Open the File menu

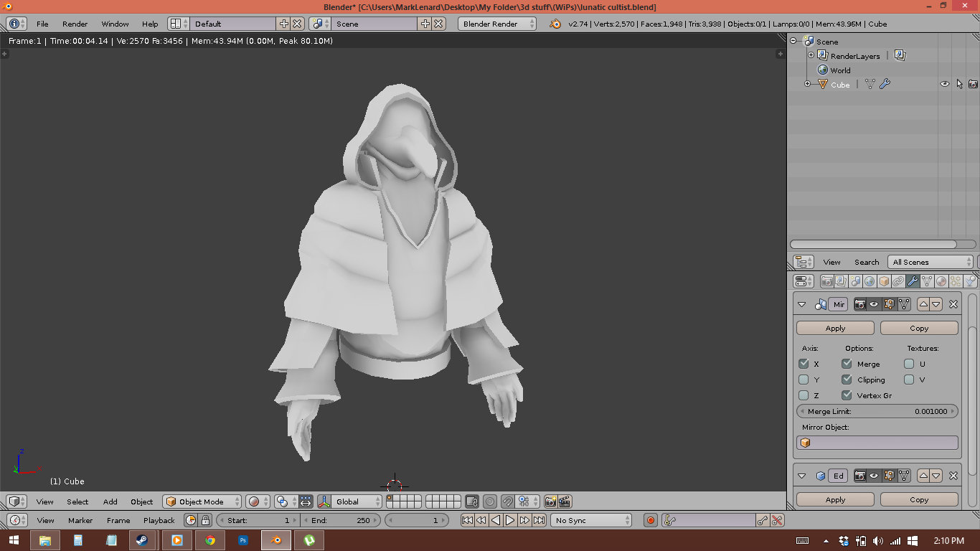pyautogui.click(x=42, y=24)
